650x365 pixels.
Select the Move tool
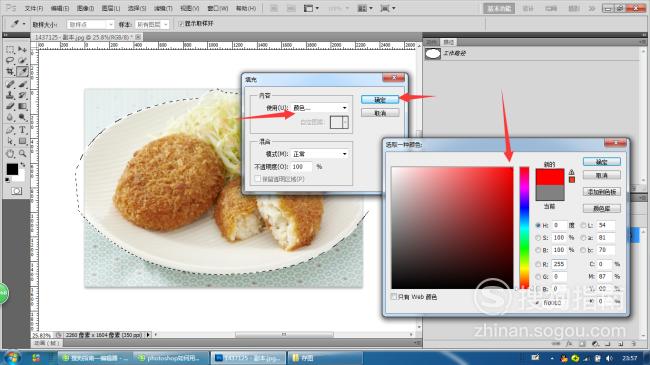click(22, 49)
